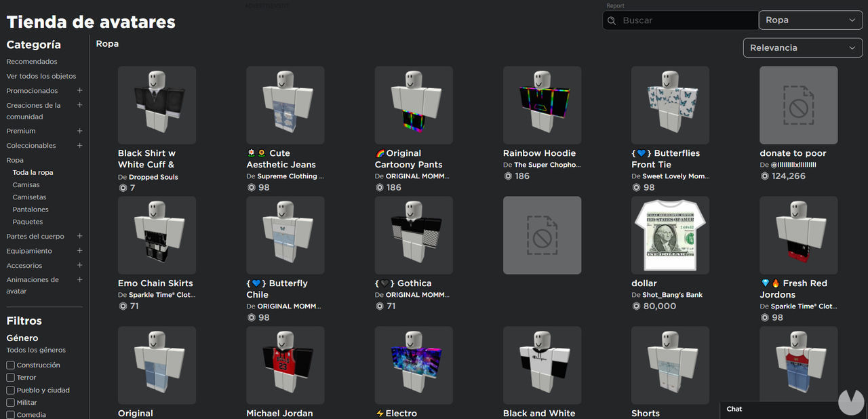868x419 pixels.
Task: Open the Black Shirt w White Cuff thumbnail
Action: click(x=157, y=105)
